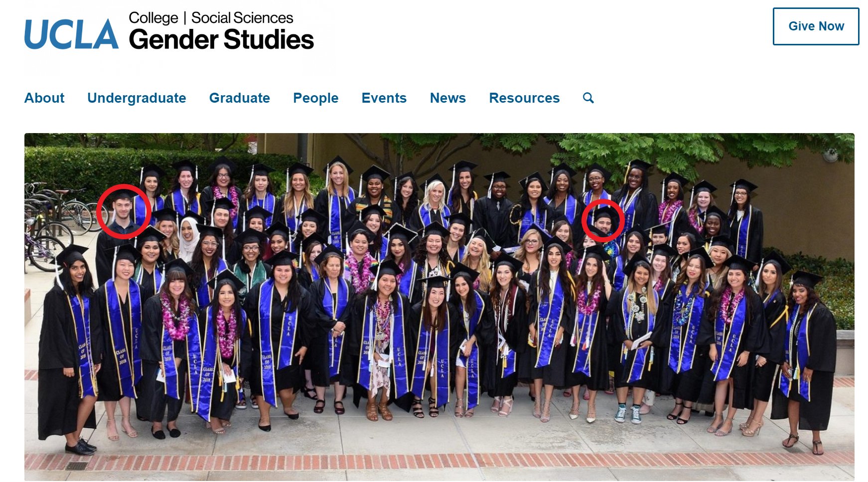
Task: Click the left red-circled graduate
Action: [x=124, y=211]
